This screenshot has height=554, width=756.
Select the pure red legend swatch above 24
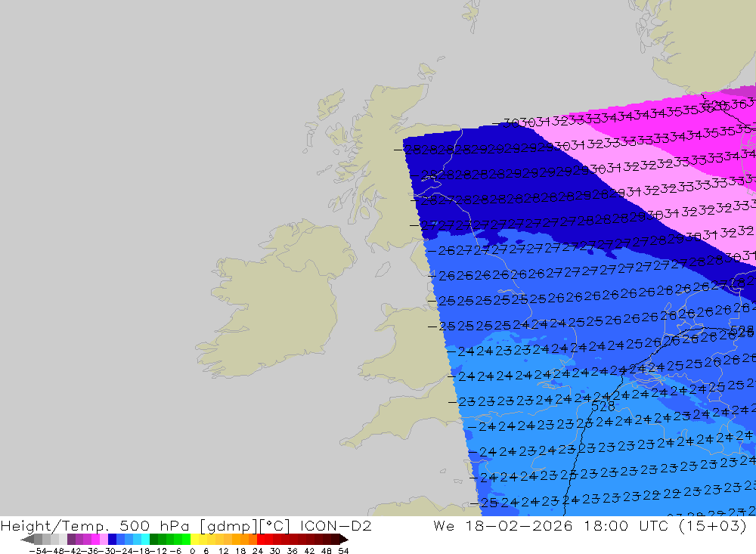pos(261,540)
